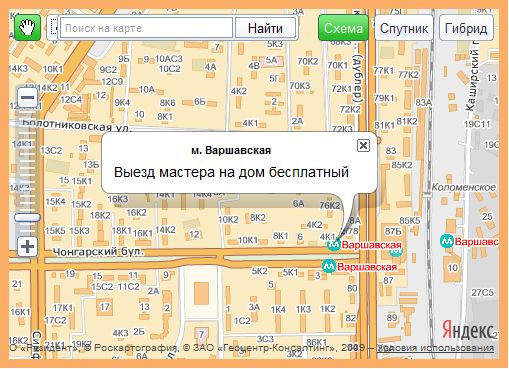Click the Коломенское station label
Viewport: 509px width, 369px height.
point(464,187)
